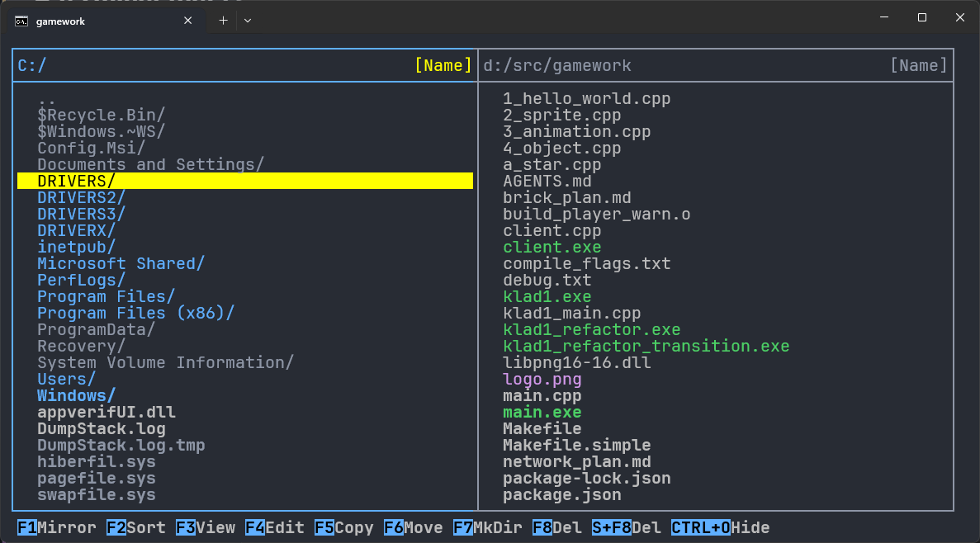The height and width of the screenshot is (543, 980).
Task: Select 2_sprite.cpp file
Action: (562, 115)
